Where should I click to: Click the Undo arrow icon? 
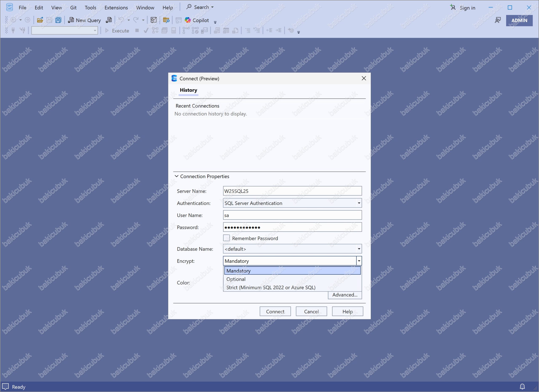click(121, 20)
